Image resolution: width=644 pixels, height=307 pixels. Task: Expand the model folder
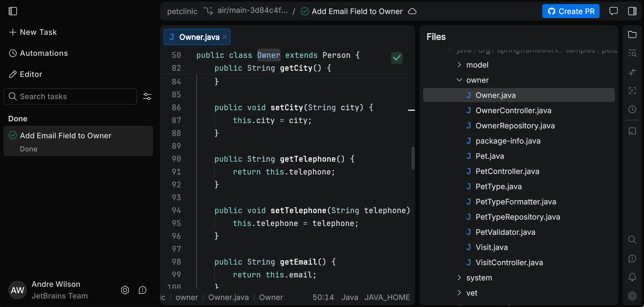[459, 65]
